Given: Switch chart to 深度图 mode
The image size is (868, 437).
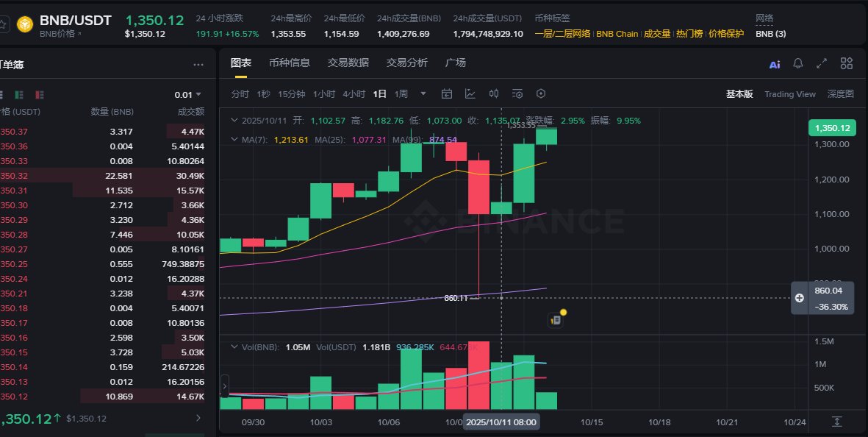Looking at the screenshot, I should 840,94.
